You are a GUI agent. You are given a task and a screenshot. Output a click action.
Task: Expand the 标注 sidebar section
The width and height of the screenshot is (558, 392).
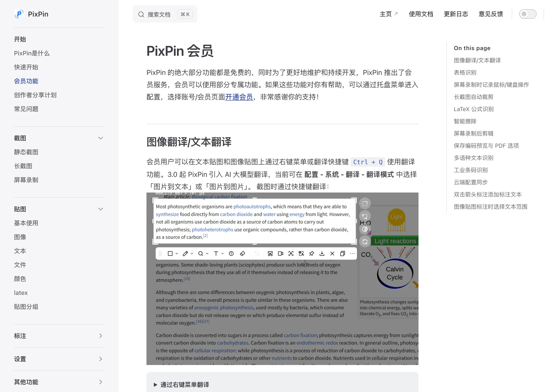tap(101, 336)
